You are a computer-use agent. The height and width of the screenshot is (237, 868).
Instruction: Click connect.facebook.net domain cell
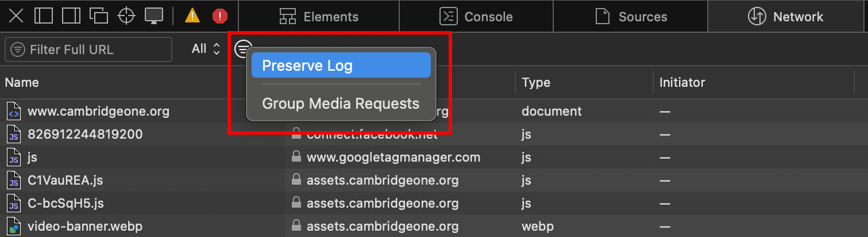coord(372,135)
